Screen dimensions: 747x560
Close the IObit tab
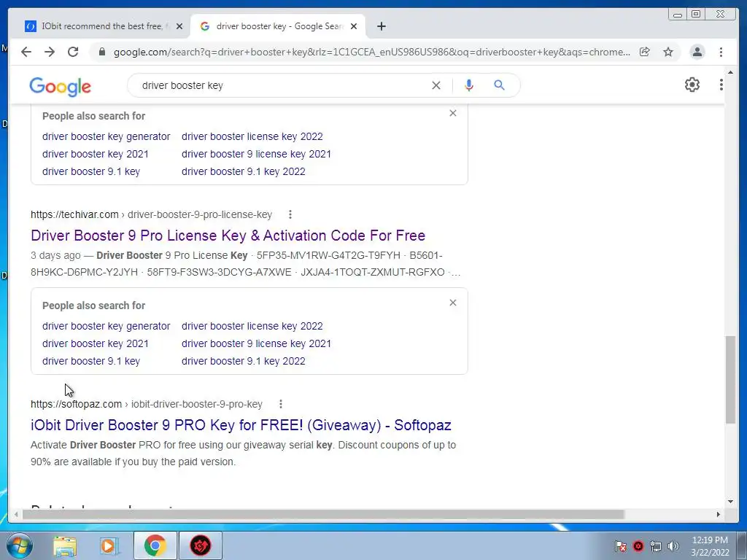coord(179,26)
